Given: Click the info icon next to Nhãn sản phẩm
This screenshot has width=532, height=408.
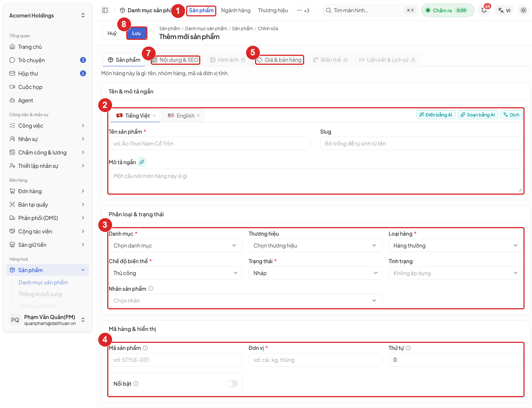Looking at the screenshot, I should (x=151, y=289).
